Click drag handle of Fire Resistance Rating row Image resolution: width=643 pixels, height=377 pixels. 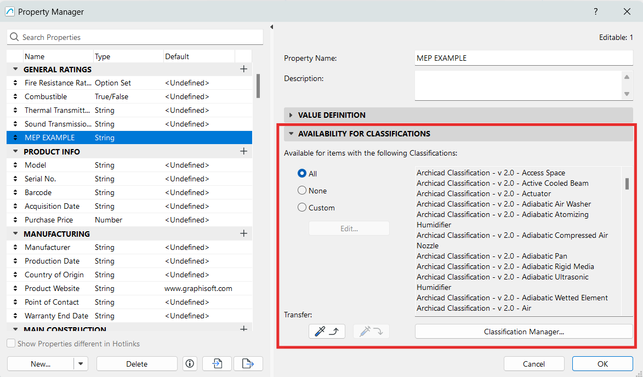(x=15, y=83)
